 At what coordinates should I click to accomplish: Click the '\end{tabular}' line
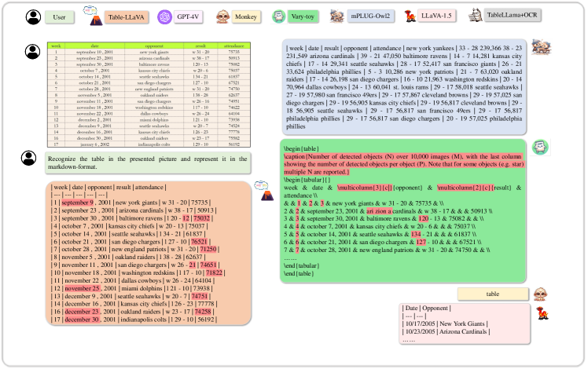coord(302,265)
